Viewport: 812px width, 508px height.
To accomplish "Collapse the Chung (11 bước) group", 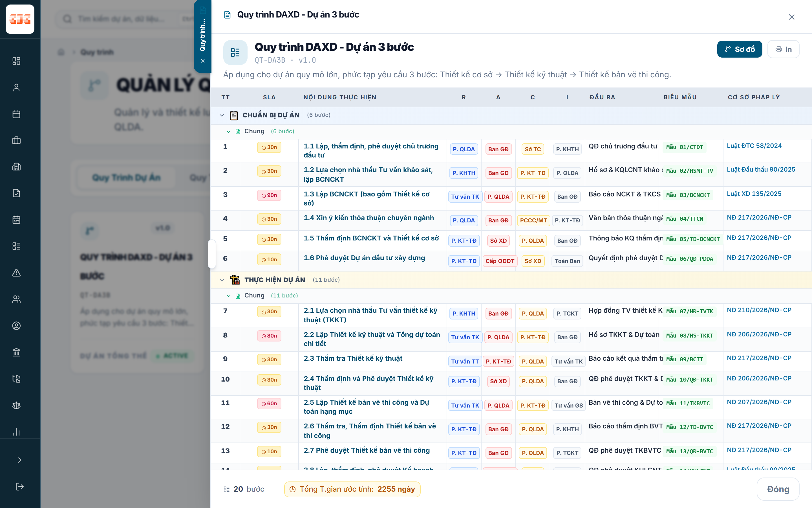I will [x=228, y=296].
